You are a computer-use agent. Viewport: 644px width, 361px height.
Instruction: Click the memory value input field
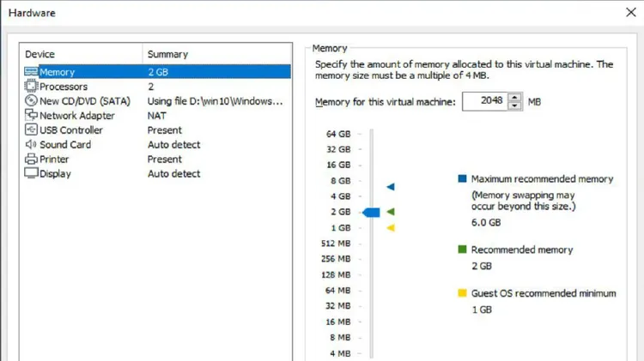[x=485, y=101]
